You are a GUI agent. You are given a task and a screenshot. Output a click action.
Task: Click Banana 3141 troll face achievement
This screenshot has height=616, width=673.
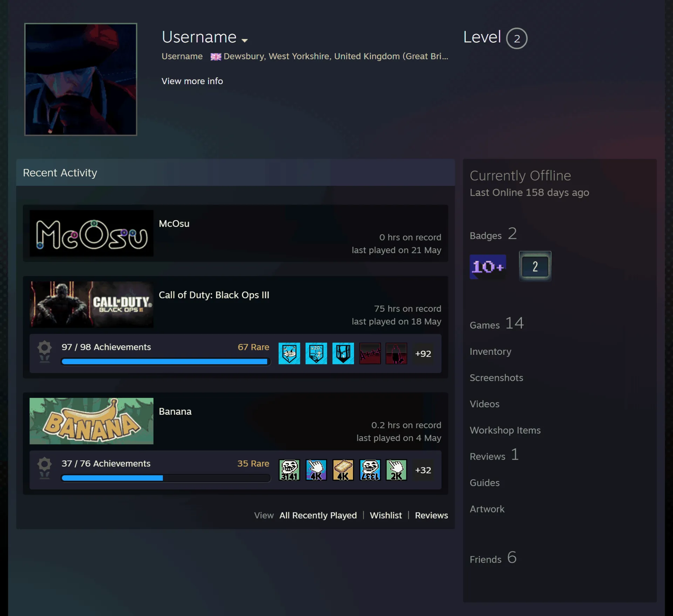pos(289,470)
